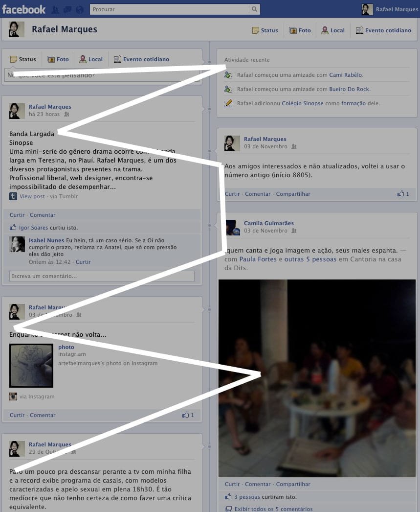Click the Tumblr icon beside View post
Screen dimensions: 420x512
point(13,196)
